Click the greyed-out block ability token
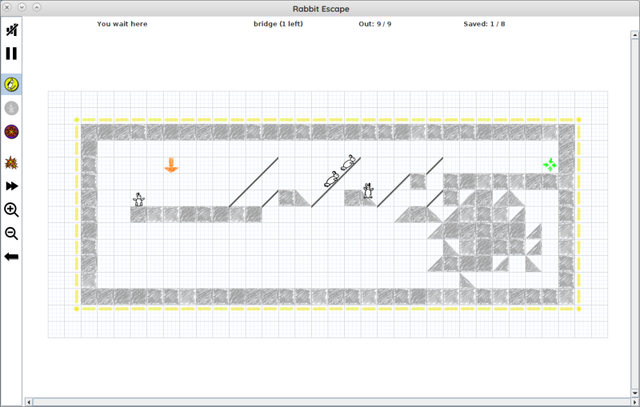The height and width of the screenshot is (407, 640). (12, 108)
